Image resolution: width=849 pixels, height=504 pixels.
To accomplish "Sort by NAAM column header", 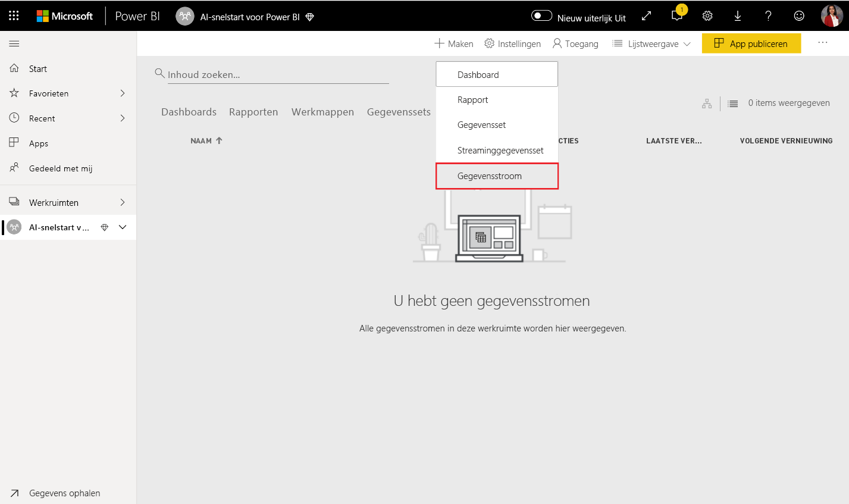I will click(x=206, y=141).
